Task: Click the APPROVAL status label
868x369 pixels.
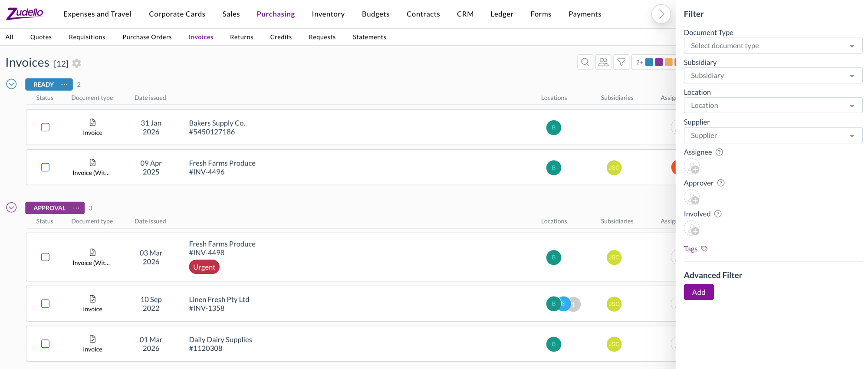Action: (49, 208)
